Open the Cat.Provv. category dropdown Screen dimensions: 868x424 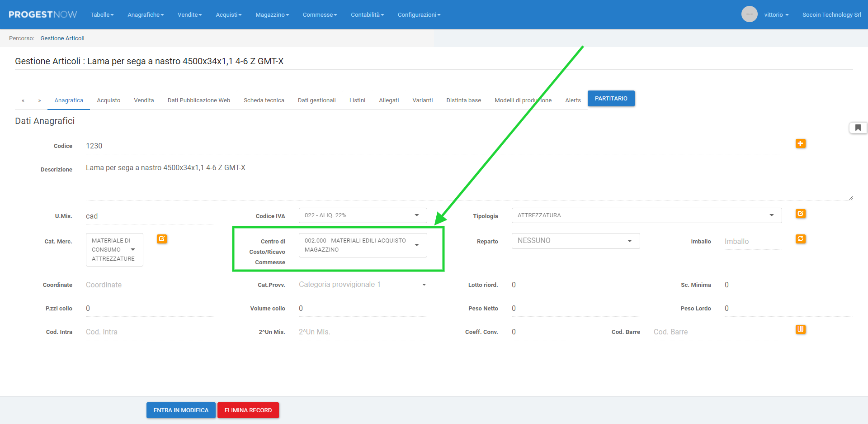[x=363, y=285]
